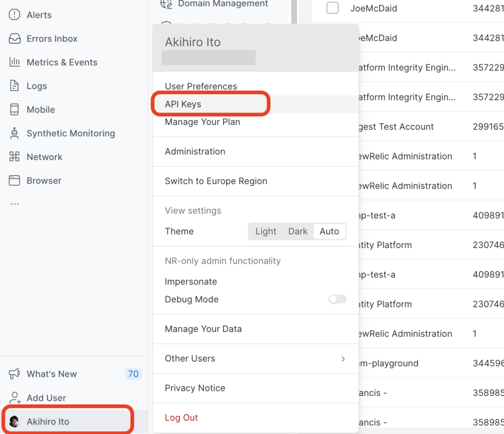This screenshot has height=434, width=504.
Task: Select API Keys from user menu
Action: pyautogui.click(x=183, y=104)
